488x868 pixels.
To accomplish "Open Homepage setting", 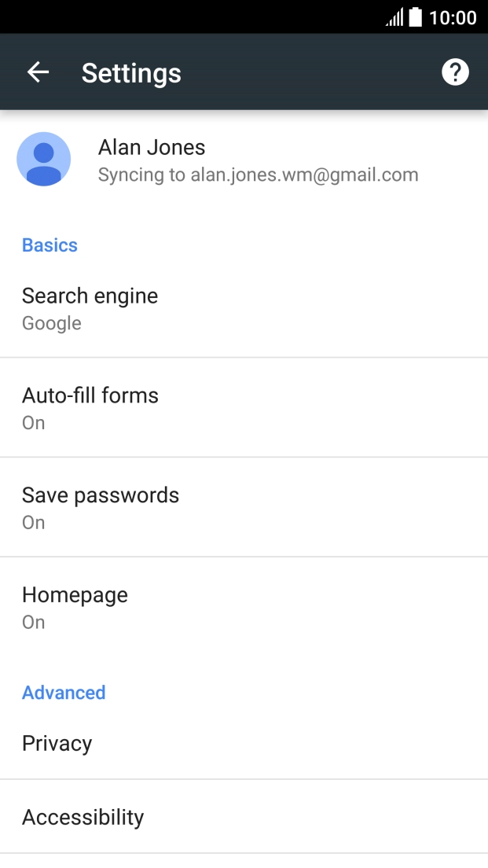I will click(75, 595).
